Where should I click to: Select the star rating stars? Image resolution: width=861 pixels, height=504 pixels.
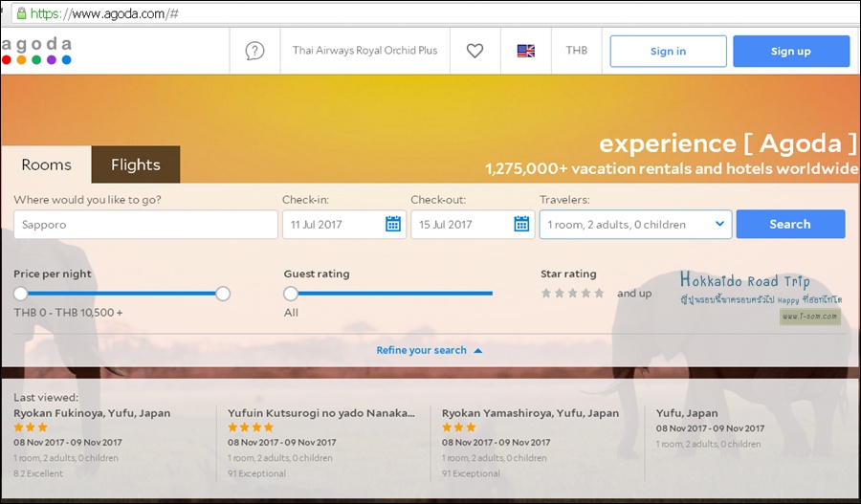pyautogui.click(x=572, y=294)
